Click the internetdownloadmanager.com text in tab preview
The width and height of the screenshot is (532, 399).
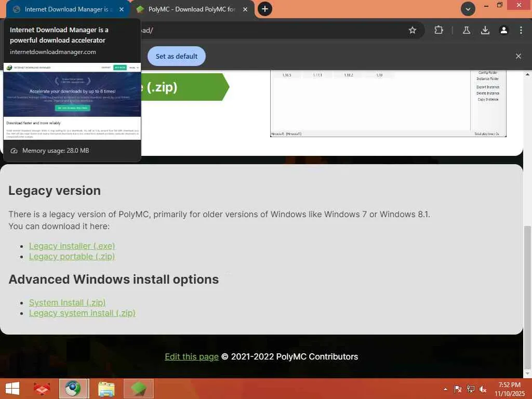tap(53, 52)
